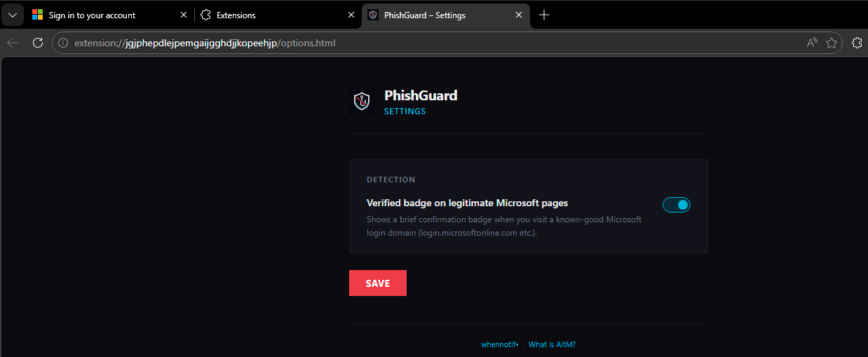Close the PhishGuard – Settings tab
Image resolution: width=868 pixels, height=357 pixels.
[x=519, y=15]
